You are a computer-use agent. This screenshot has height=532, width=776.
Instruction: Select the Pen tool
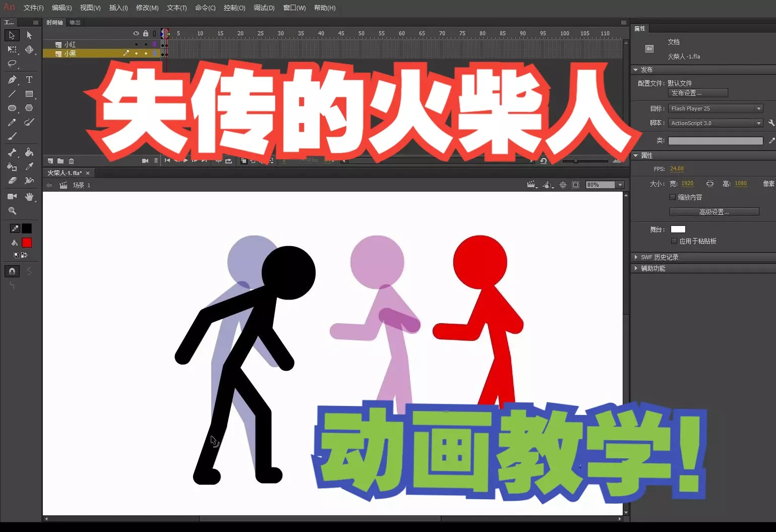(12, 80)
